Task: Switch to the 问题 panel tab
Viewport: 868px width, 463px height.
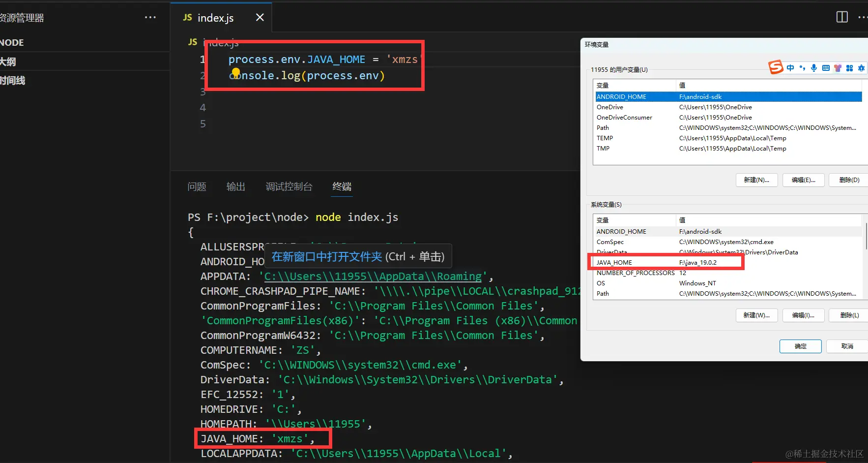Action: click(197, 186)
